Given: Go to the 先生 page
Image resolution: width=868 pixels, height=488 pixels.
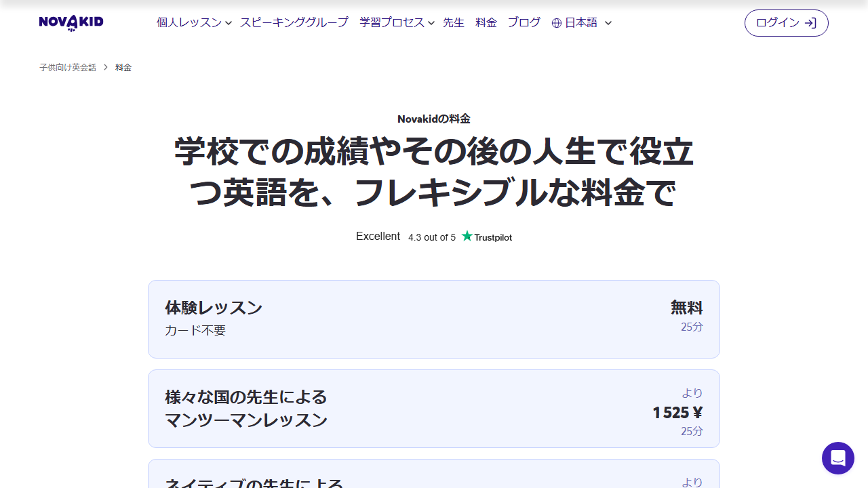Looking at the screenshot, I should [x=454, y=22].
